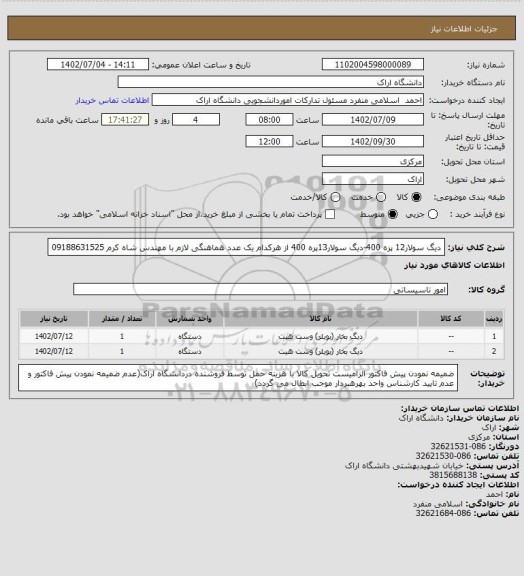Click the response deadline time 08:00

point(269,120)
